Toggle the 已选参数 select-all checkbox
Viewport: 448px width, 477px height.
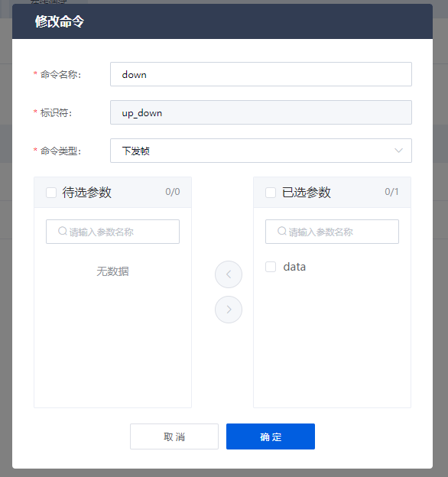point(271,193)
